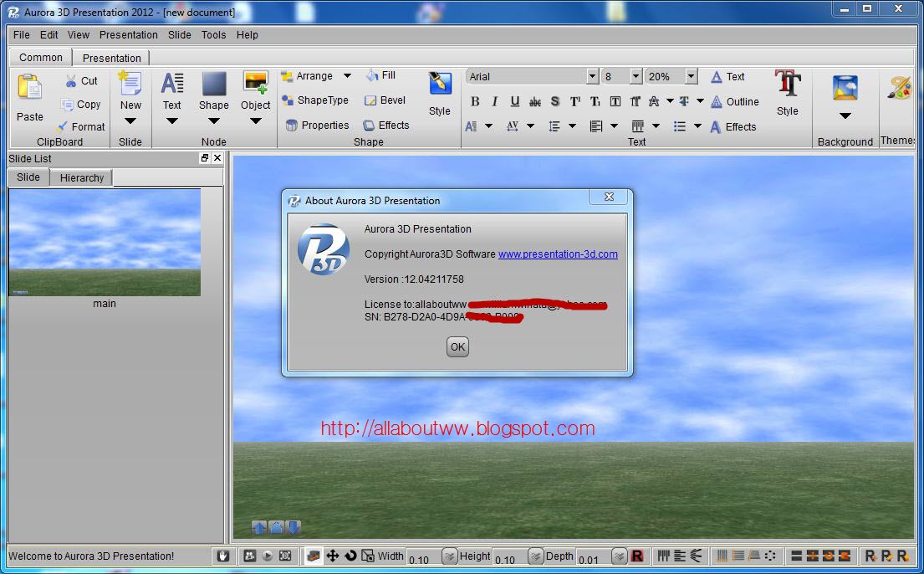
Task: Select the hand pan tool in status bar
Action: [222, 556]
